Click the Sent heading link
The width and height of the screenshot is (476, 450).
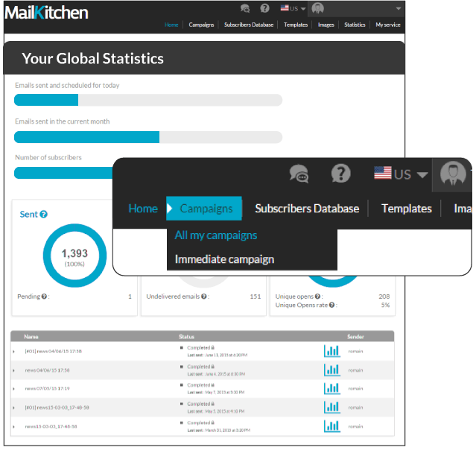tap(28, 215)
